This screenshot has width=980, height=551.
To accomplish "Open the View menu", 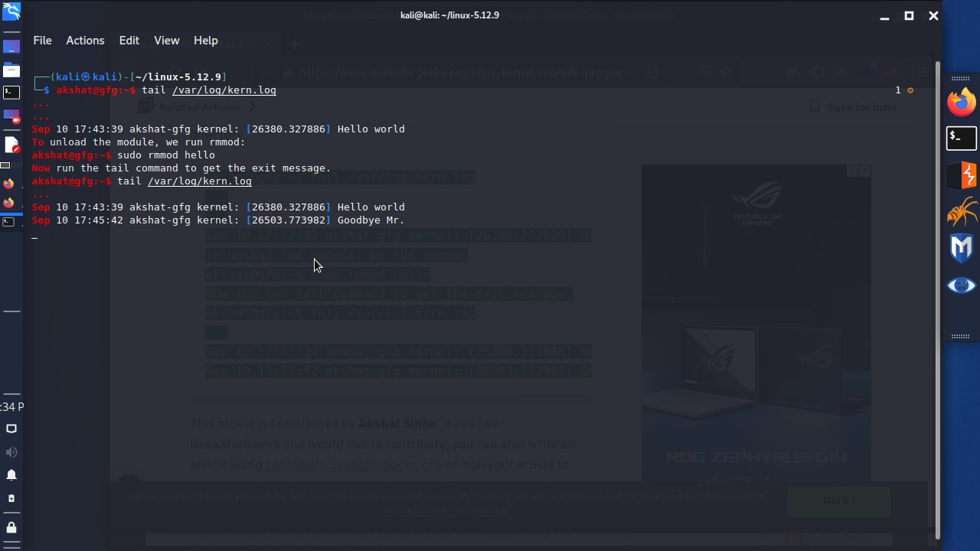I will coord(166,41).
